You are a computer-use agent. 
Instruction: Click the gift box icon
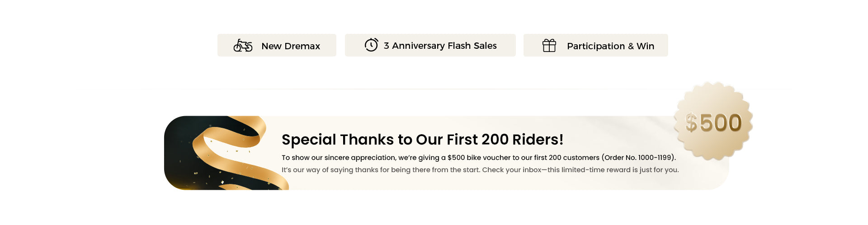point(549,46)
